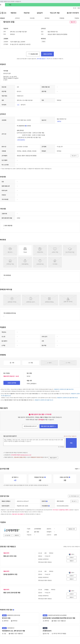Jump to the 전형방법 section tab

[x=62, y=18]
